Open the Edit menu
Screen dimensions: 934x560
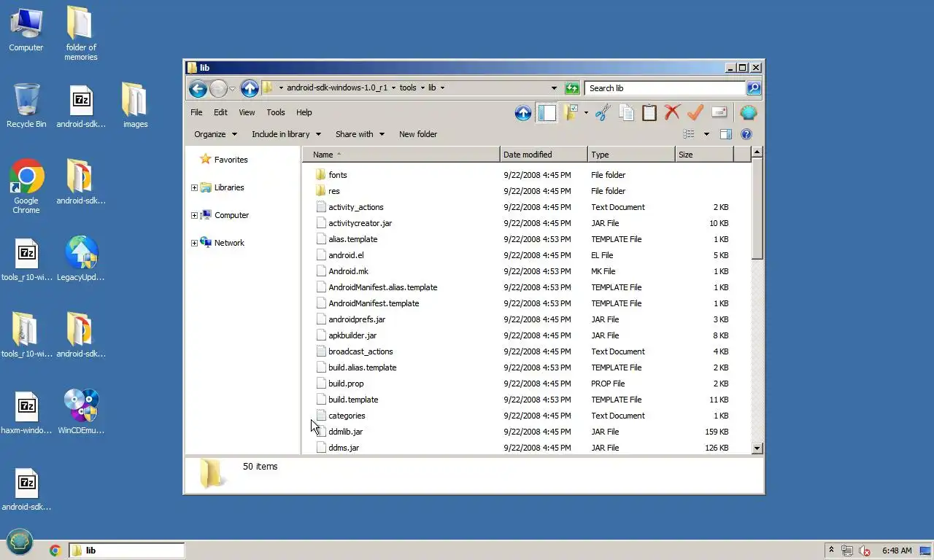220,112
